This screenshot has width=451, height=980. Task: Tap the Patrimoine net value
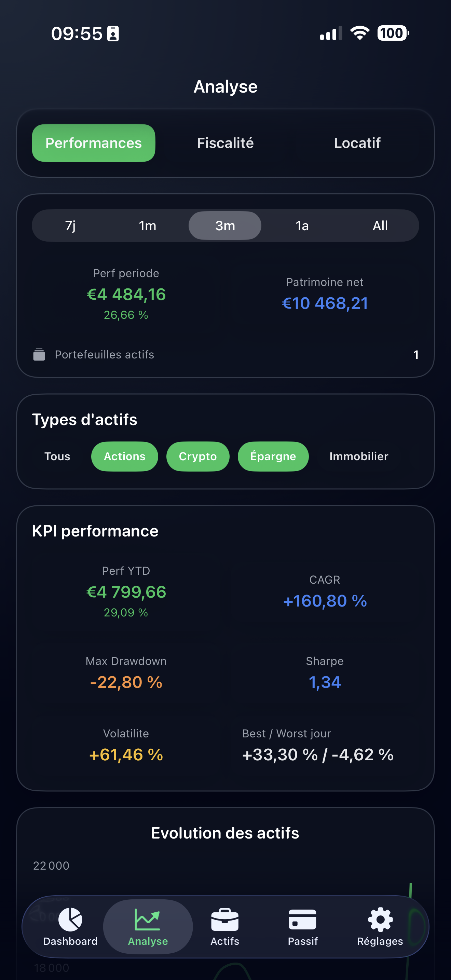tap(325, 303)
